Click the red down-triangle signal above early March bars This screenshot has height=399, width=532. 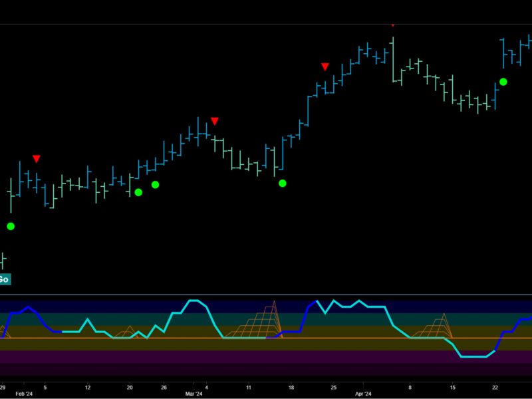pyautogui.click(x=214, y=121)
